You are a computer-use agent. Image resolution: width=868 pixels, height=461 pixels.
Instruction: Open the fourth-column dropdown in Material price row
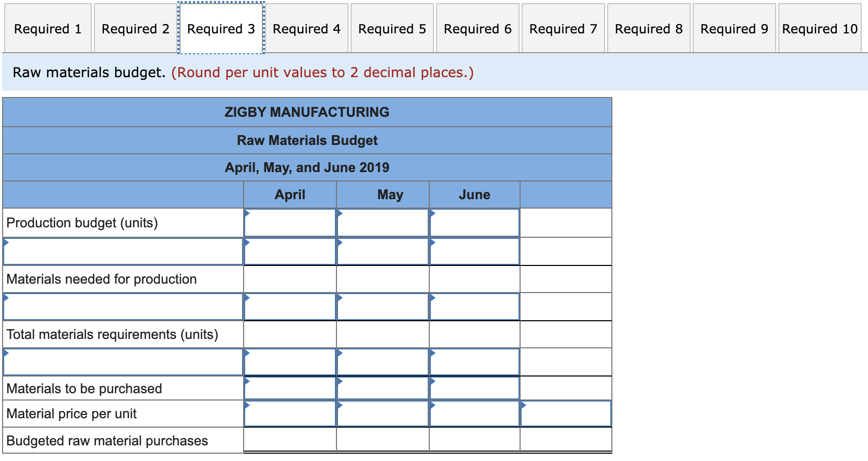coord(566,414)
